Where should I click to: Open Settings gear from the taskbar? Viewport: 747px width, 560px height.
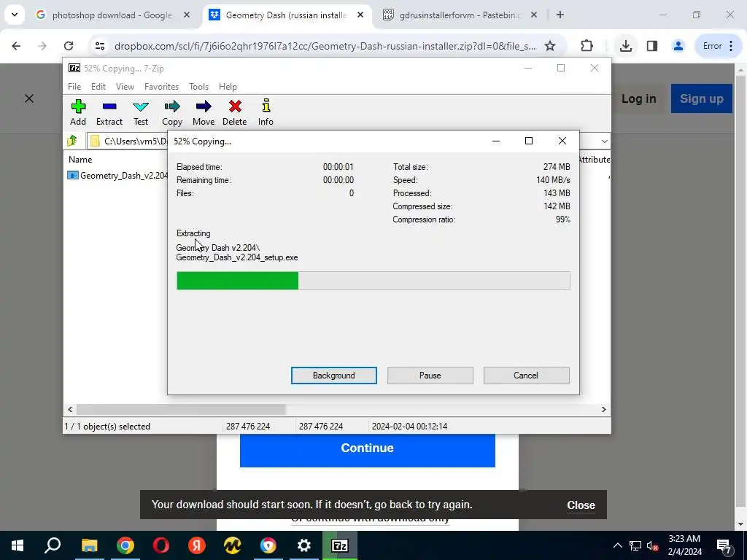click(304, 545)
